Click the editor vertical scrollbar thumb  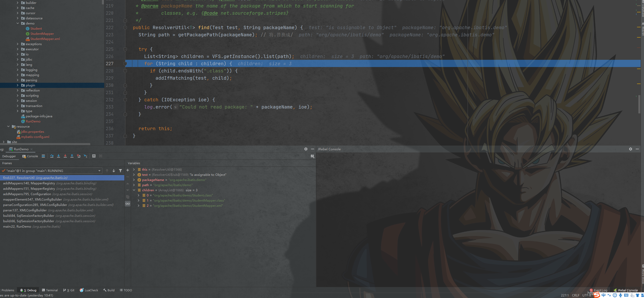639,104
